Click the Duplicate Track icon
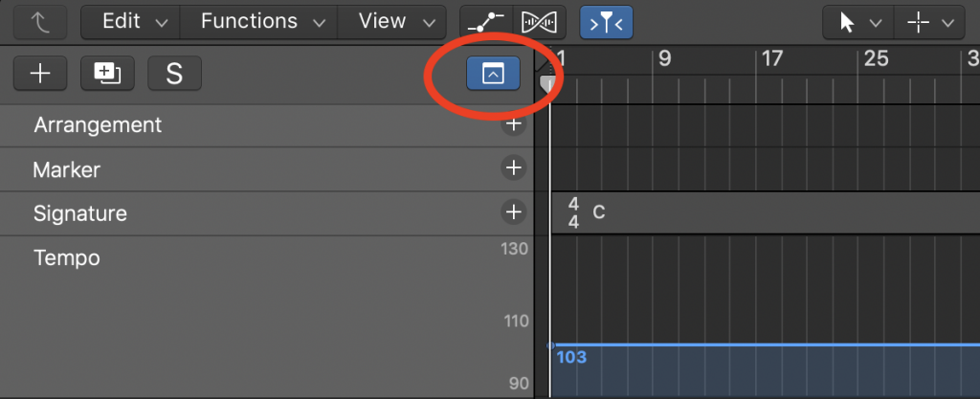980x399 pixels. pos(107,74)
